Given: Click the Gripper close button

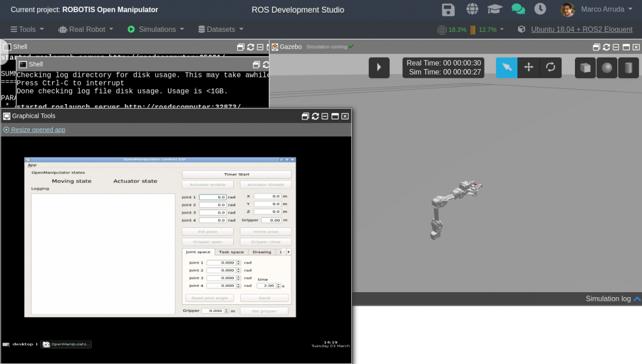Looking at the screenshot, I should 266,242.
